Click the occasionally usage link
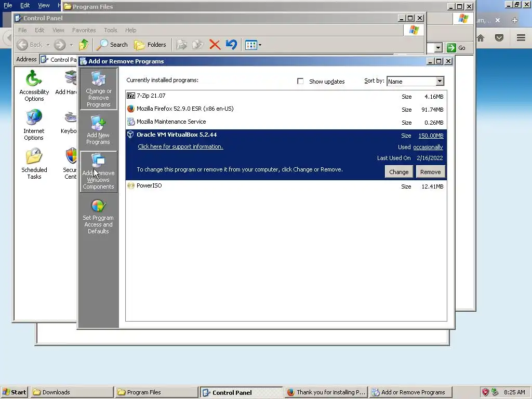The image size is (532, 399). click(x=428, y=147)
